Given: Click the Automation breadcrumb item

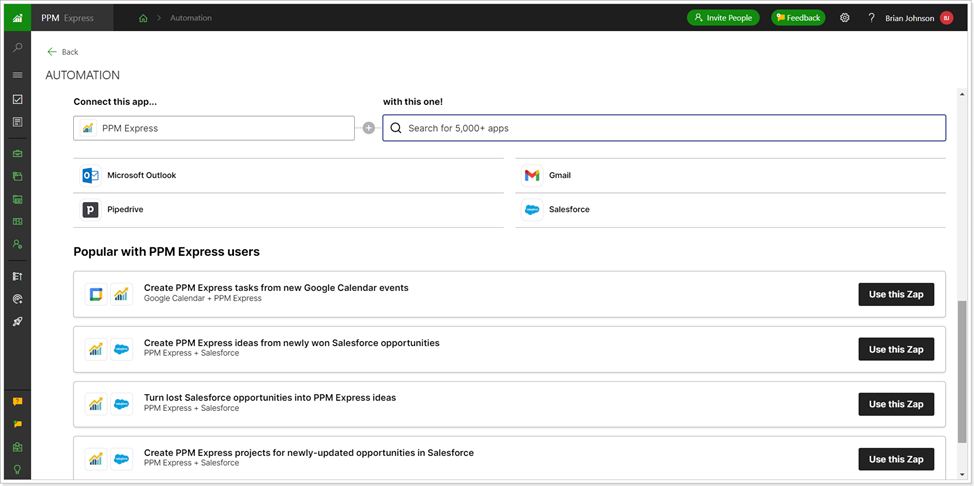Looking at the screenshot, I should pyautogui.click(x=191, y=18).
